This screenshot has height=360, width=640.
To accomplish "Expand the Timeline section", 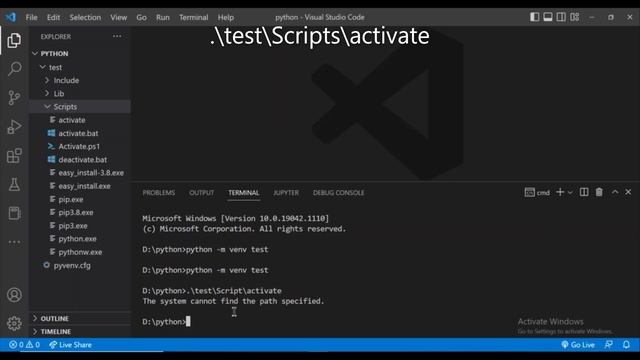I will click(80, 331).
